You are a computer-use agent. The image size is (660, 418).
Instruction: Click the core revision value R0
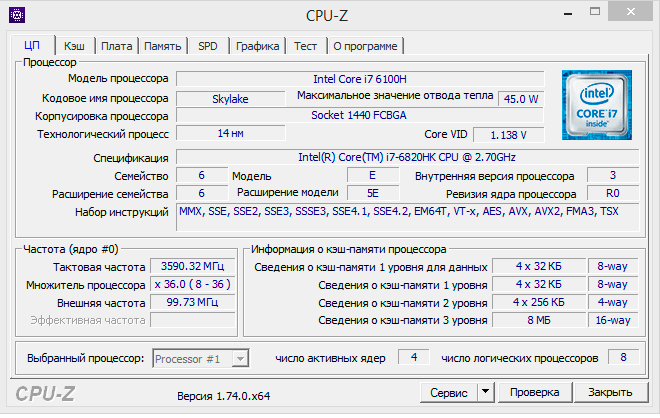point(613,193)
